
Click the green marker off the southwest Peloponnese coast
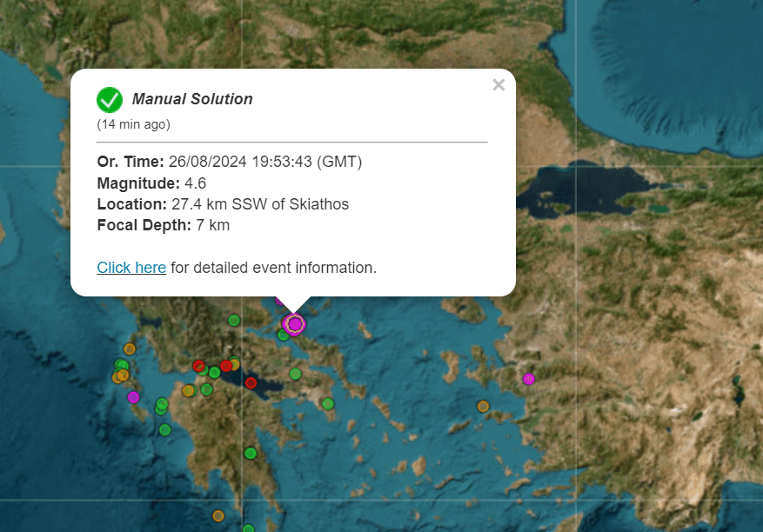pyautogui.click(x=164, y=429)
